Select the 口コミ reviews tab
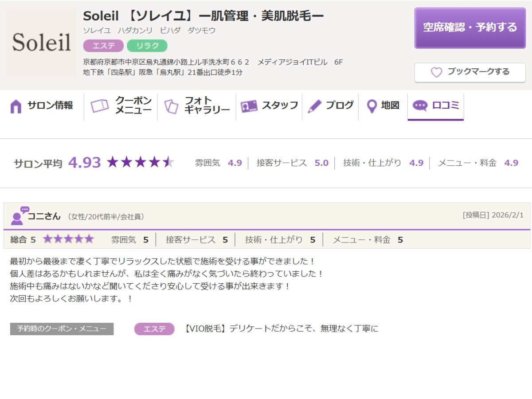532x399 pixels. 436,106
